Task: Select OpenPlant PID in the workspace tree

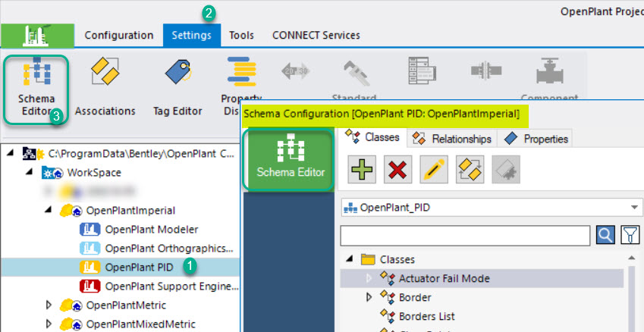Action: (x=127, y=267)
